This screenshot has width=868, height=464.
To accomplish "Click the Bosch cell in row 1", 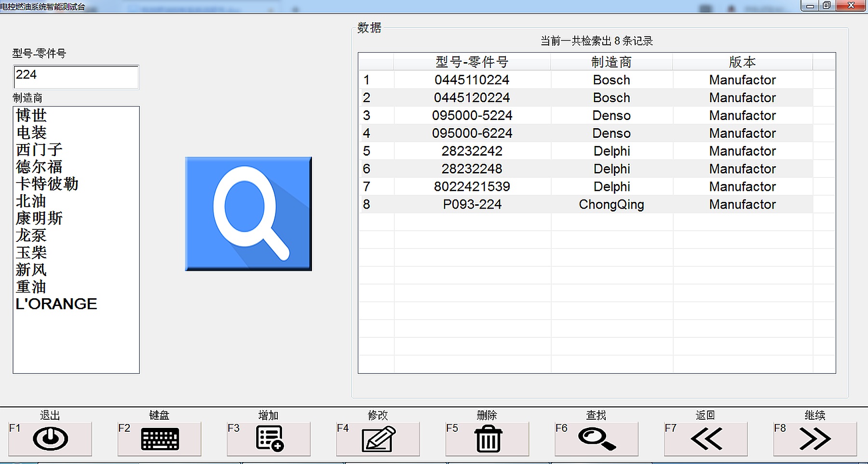I will (x=611, y=80).
